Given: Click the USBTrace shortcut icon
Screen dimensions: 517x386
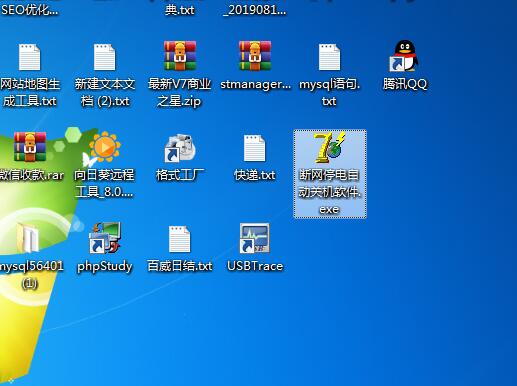Looking at the screenshot, I should 254,238.
